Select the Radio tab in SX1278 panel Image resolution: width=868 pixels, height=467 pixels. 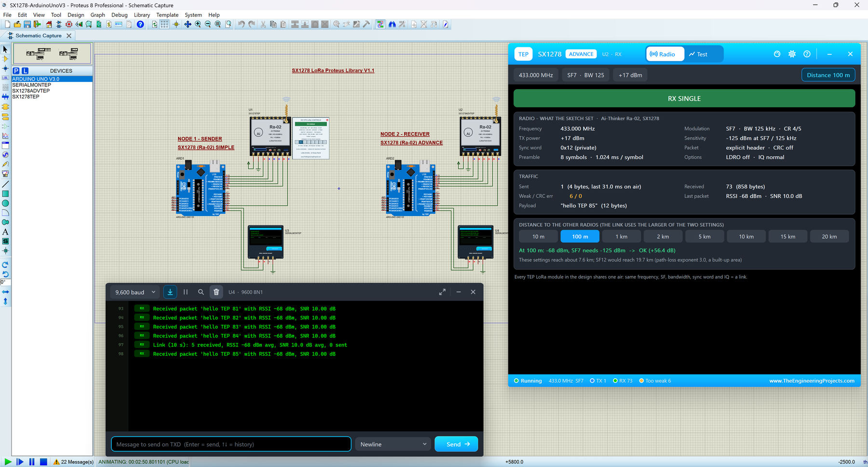pos(665,54)
